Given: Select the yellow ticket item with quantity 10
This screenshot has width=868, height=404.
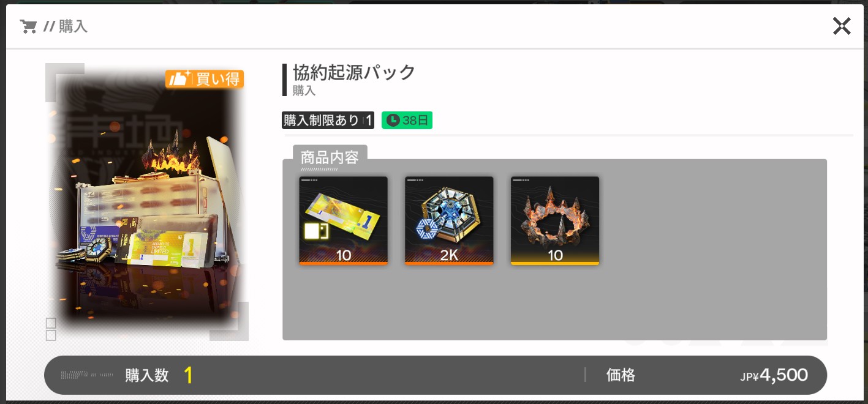Looking at the screenshot, I should (343, 221).
